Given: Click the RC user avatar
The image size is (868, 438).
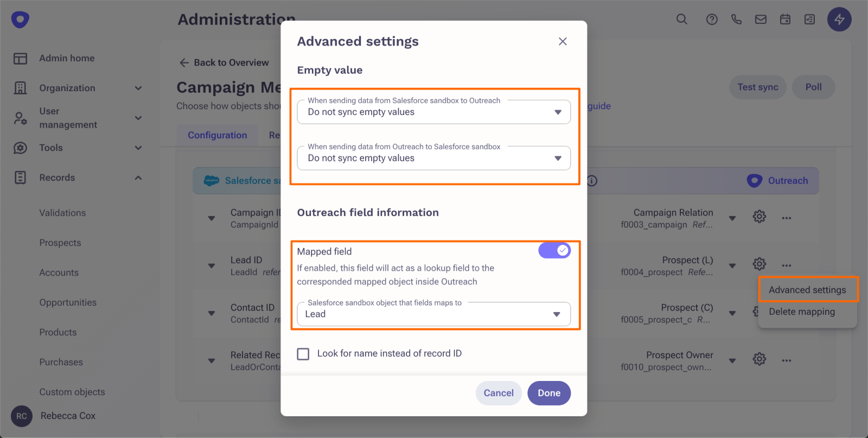Looking at the screenshot, I should point(22,416).
